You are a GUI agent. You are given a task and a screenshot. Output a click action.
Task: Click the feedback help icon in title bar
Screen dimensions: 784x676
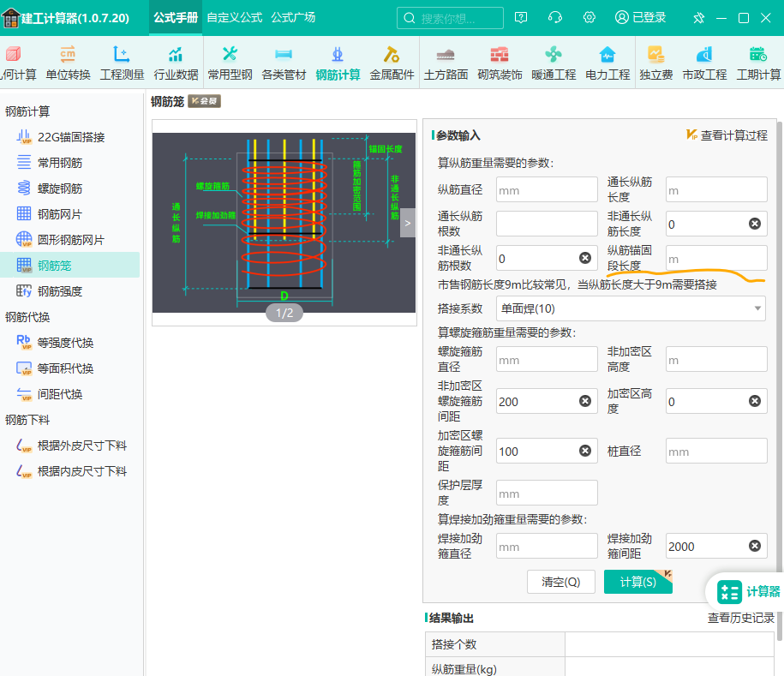coord(521,18)
